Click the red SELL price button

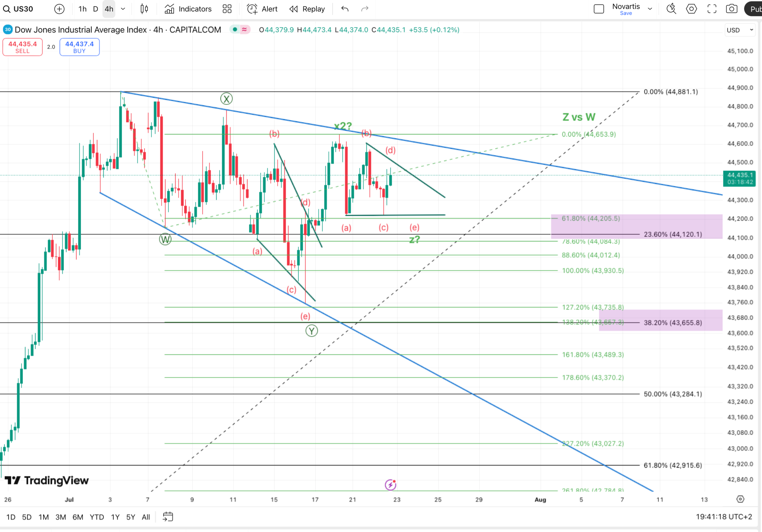(23, 47)
